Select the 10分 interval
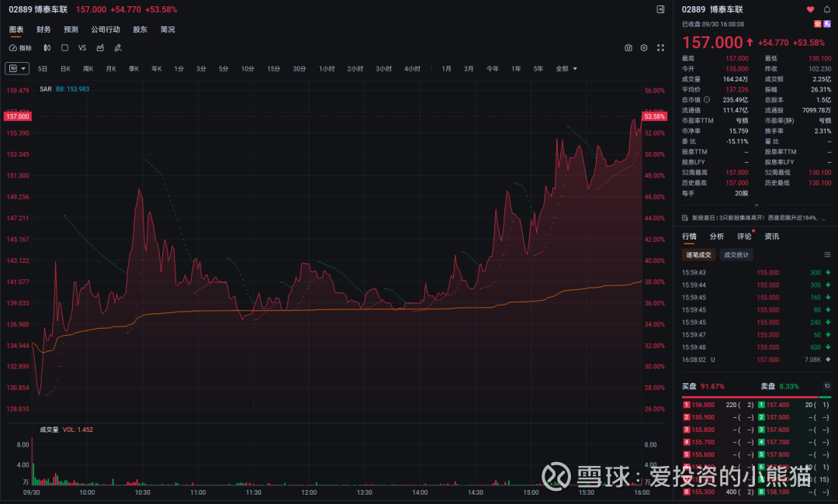The height and width of the screenshot is (504, 838). point(248,69)
